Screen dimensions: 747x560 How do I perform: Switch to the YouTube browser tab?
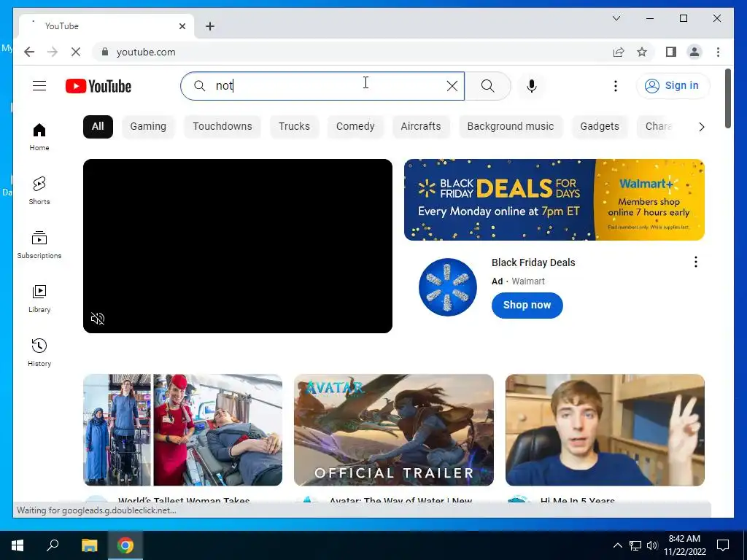(107, 26)
